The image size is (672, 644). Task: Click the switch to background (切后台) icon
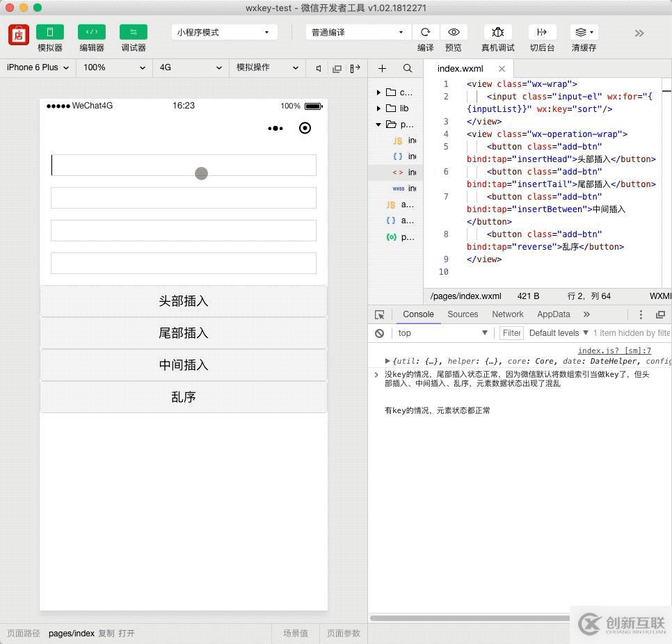542,32
